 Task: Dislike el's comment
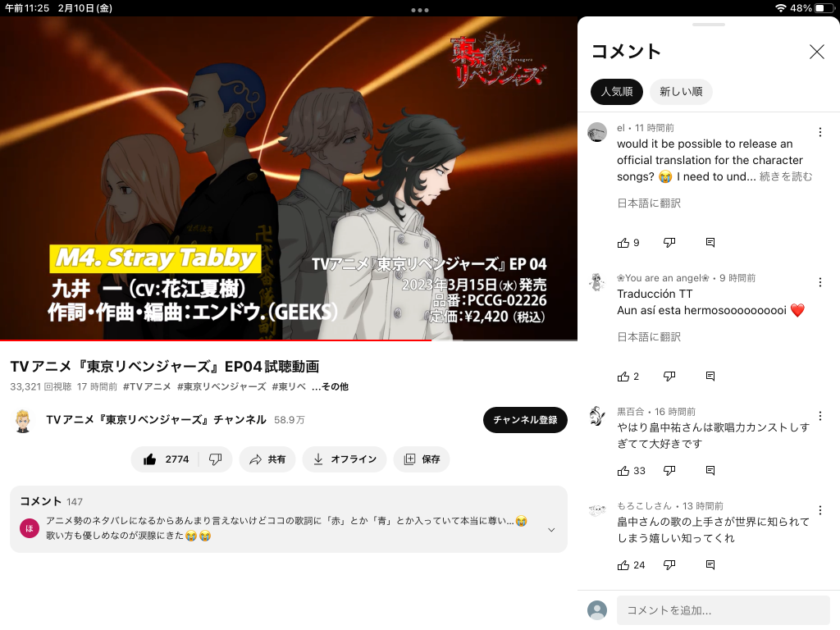click(x=669, y=243)
